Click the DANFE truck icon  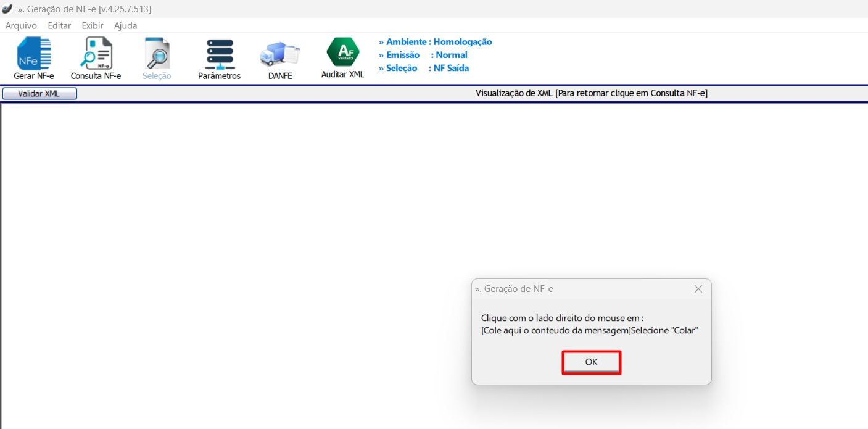click(x=279, y=55)
